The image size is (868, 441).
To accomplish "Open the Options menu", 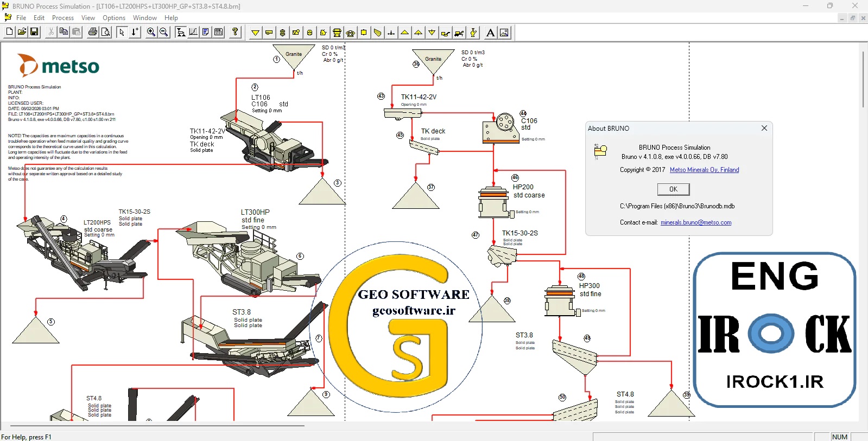I will [114, 18].
